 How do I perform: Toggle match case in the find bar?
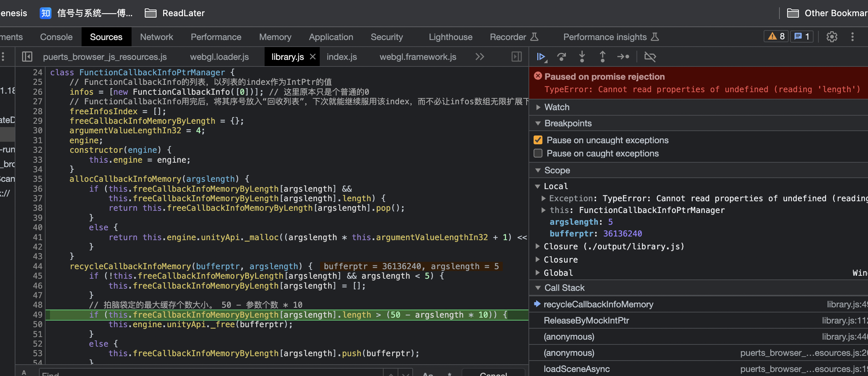[x=427, y=374]
